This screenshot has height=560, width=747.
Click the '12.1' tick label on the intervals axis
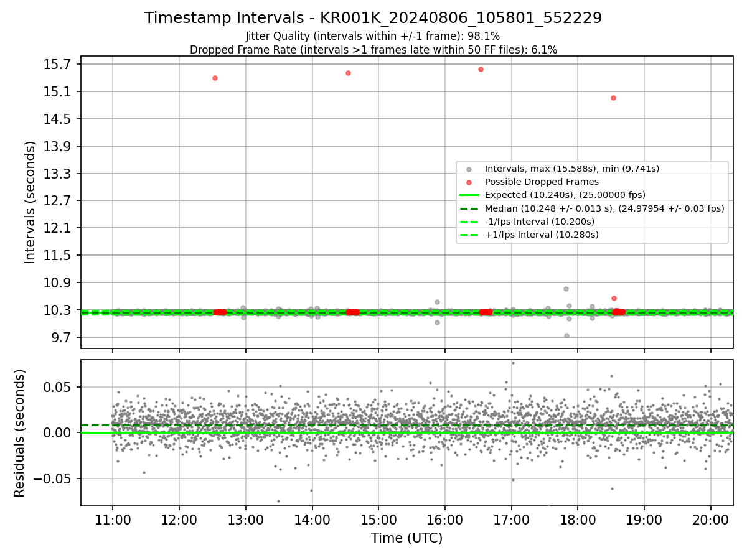click(59, 228)
